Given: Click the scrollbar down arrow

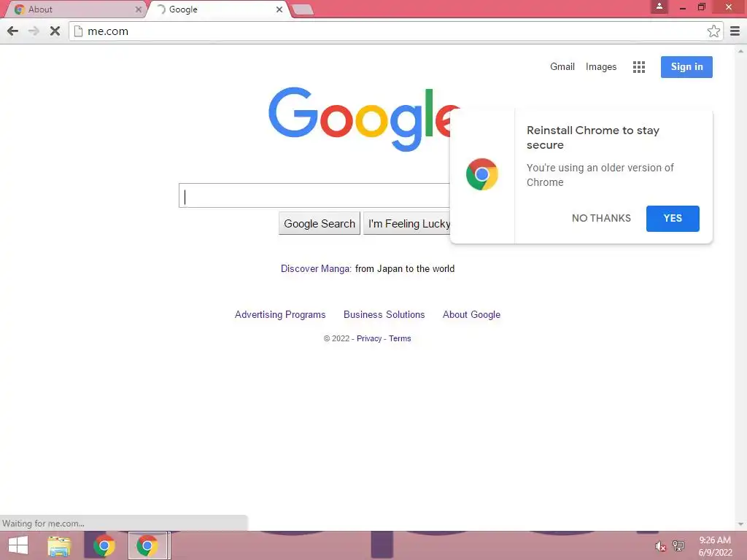Looking at the screenshot, I should 740,524.
